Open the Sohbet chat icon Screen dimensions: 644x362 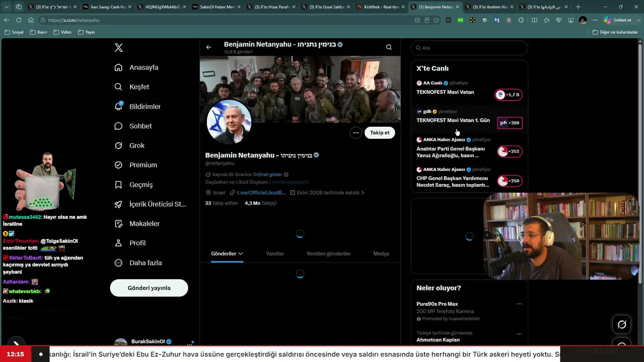(x=118, y=126)
